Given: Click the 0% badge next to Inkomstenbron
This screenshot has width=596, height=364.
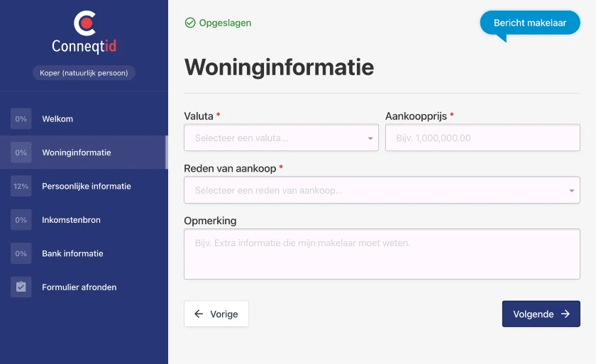Looking at the screenshot, I should (x=21, y=220).
